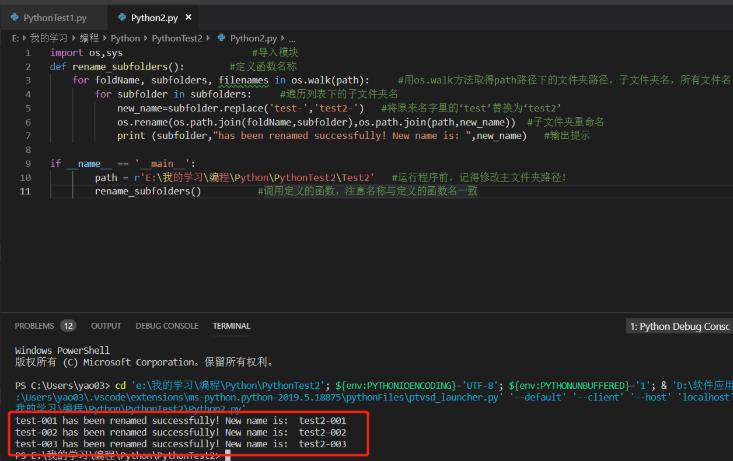Image resolution: width=733 pixels, height=461 pixels.
Task: Switch to the OUTPUT panel tab
Action: pyautogui.click(x=106, y=326)
